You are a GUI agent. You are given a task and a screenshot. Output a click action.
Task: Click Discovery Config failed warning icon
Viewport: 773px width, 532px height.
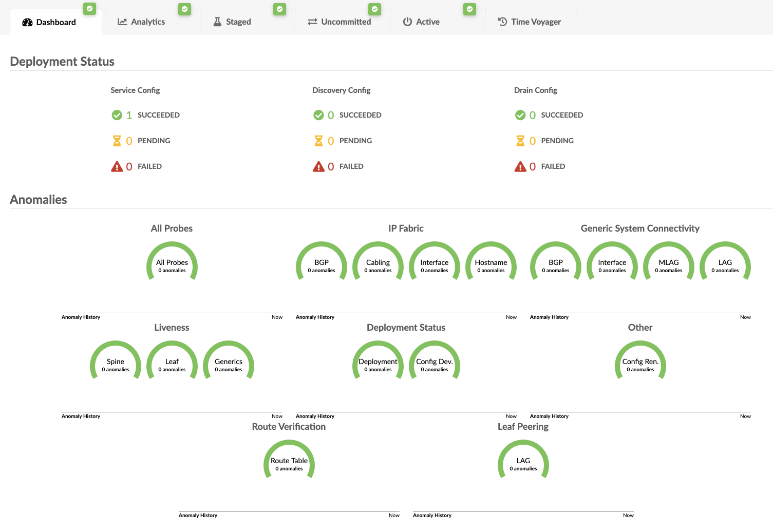[318, 166]
